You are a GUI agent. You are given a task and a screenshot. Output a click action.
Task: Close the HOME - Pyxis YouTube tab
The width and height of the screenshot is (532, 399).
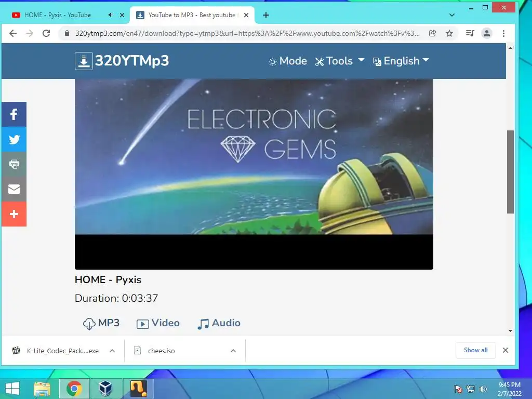coord(122,15)
